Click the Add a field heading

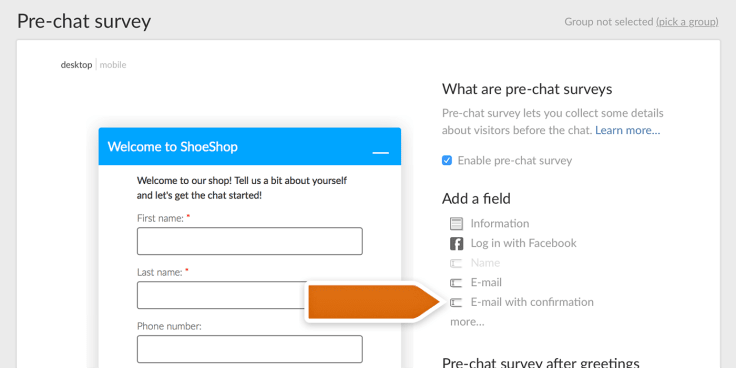(x=476, y=199)
